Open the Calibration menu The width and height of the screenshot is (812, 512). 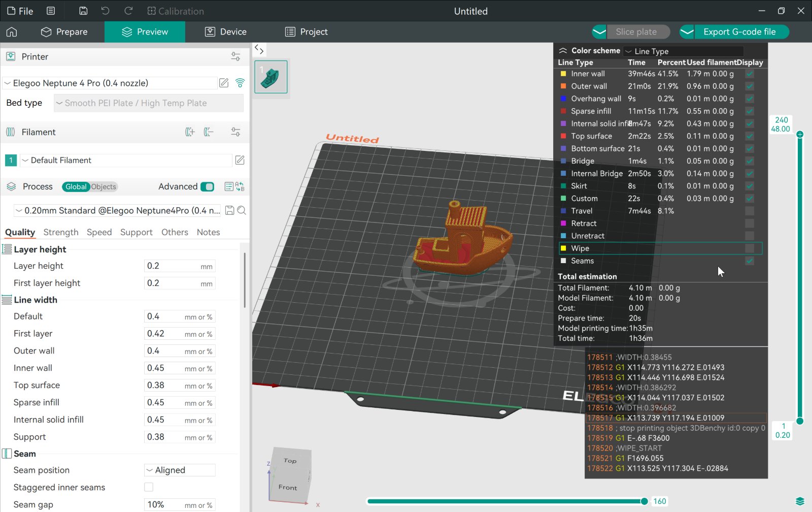tap(176, 11)
